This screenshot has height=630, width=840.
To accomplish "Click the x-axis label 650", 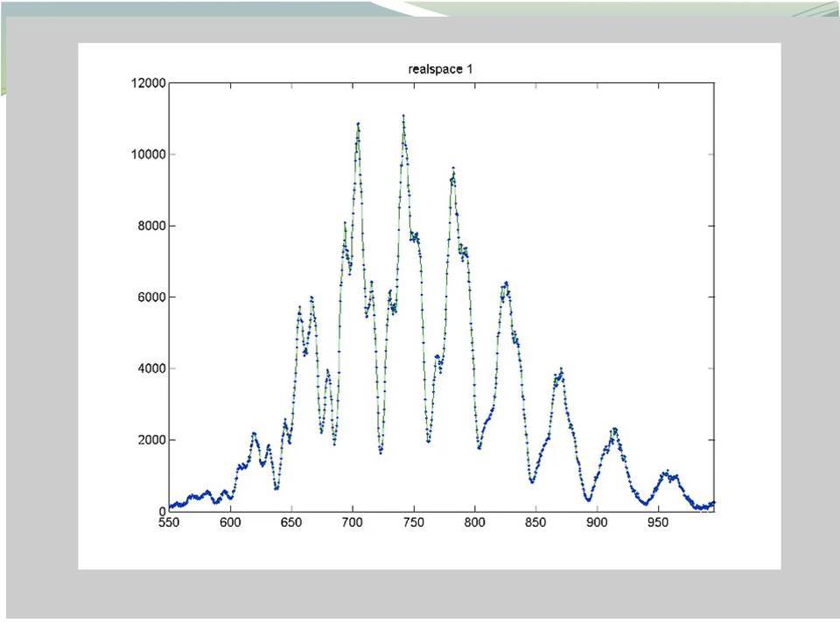I will click(x=290, y=522).
